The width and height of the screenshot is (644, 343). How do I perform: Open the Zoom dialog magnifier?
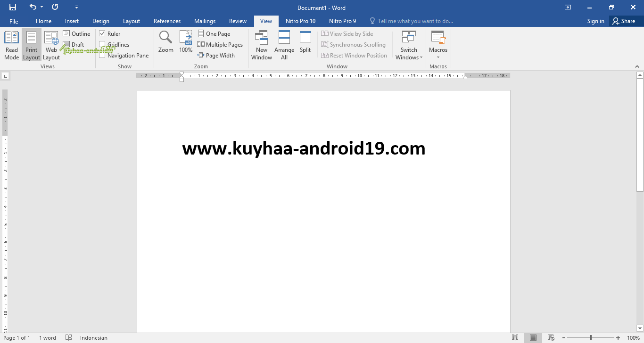[166, 42]
